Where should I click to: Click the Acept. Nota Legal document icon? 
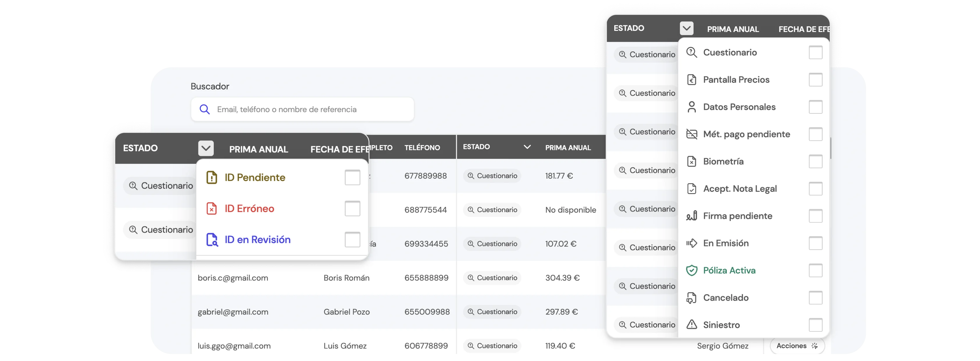coord(691,189)
